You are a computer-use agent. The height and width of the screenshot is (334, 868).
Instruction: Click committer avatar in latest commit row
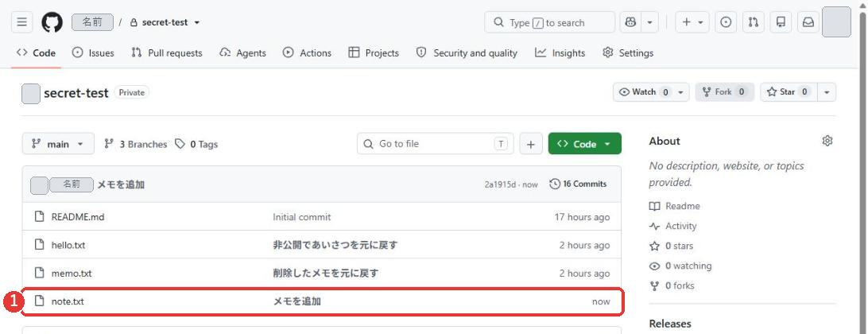39,185
